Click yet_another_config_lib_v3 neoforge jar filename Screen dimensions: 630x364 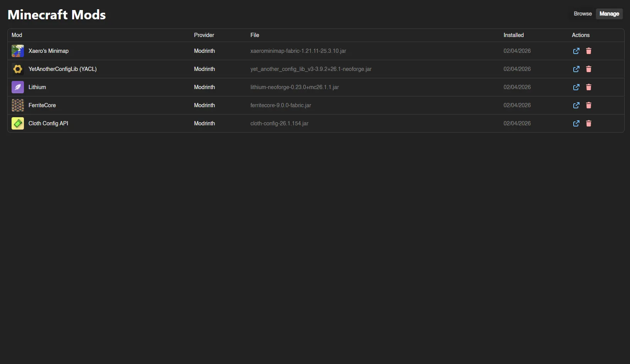click(311, 69)
